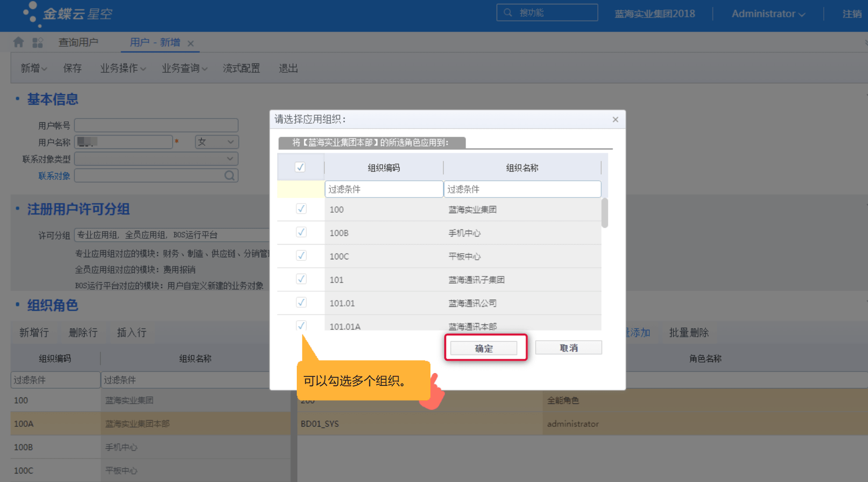Viewport: 868px width, 482px height.
Task: Uncheck the organization 100 蓝海实业集团 checkbox
Action: (301, 209)
